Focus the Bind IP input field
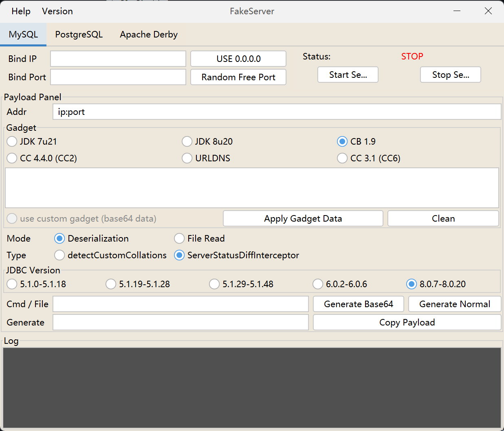 (x=118, y=59)
